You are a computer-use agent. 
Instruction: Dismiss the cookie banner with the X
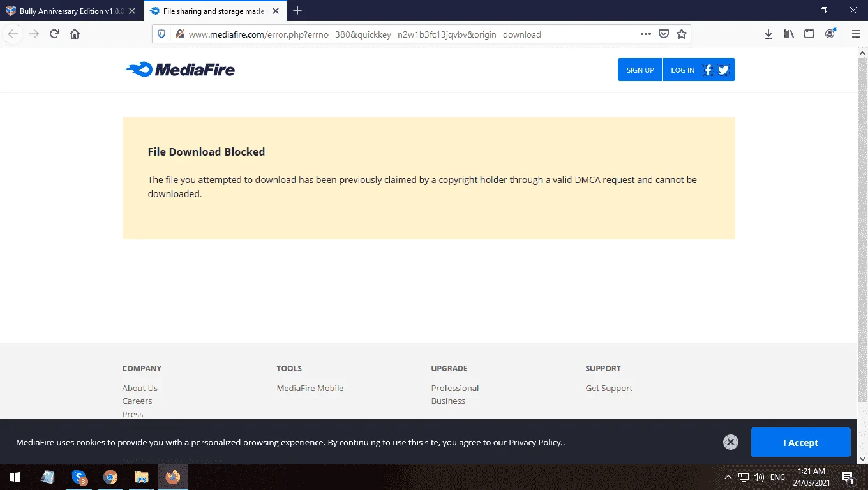point(731,442)
